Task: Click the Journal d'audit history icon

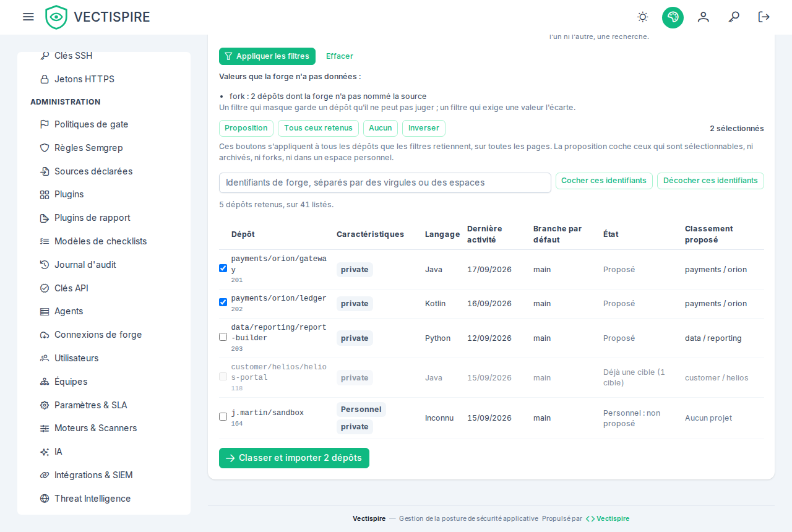Action: click(x=45, y=265)
